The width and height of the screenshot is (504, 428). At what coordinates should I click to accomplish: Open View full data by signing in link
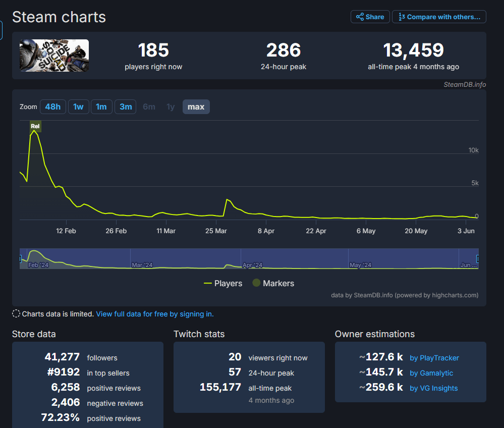155,314
